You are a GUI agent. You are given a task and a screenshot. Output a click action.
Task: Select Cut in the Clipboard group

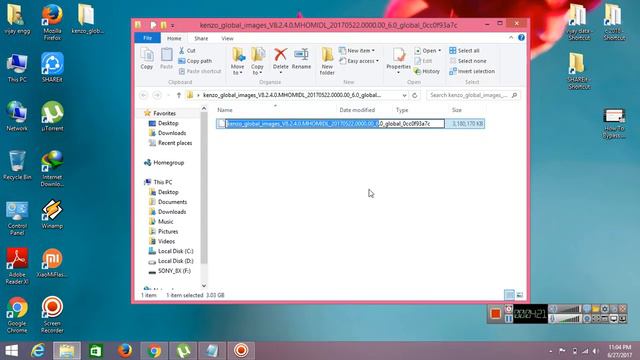[x=187, y=51]
